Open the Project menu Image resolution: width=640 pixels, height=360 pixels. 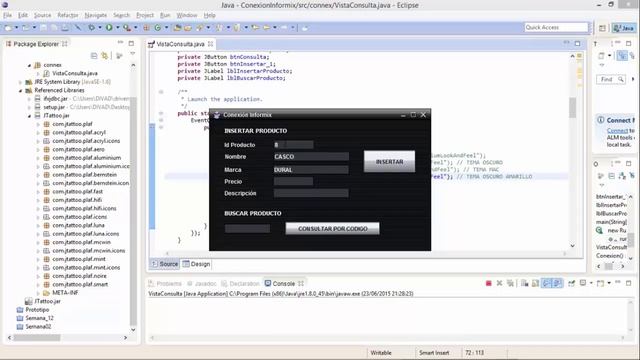pos(145,15)
